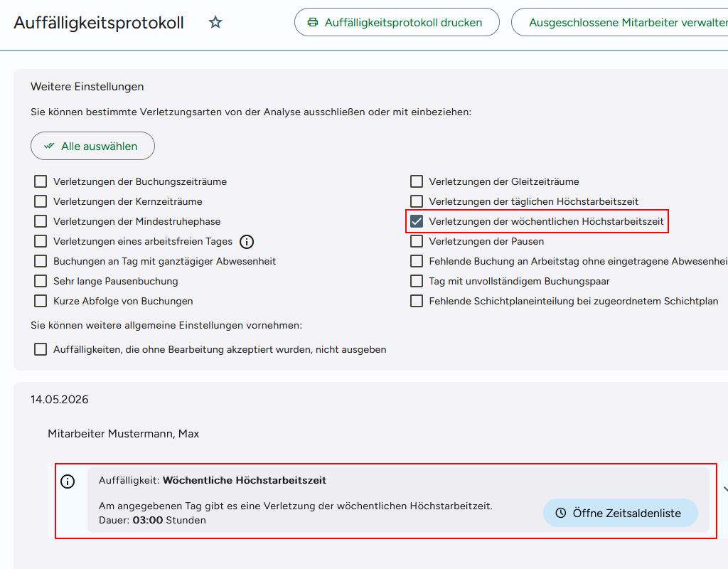Expand the Wöchentliche Höchstarbeitszeit entry chevron
This screenshot has height=569, width=728.
725,489
